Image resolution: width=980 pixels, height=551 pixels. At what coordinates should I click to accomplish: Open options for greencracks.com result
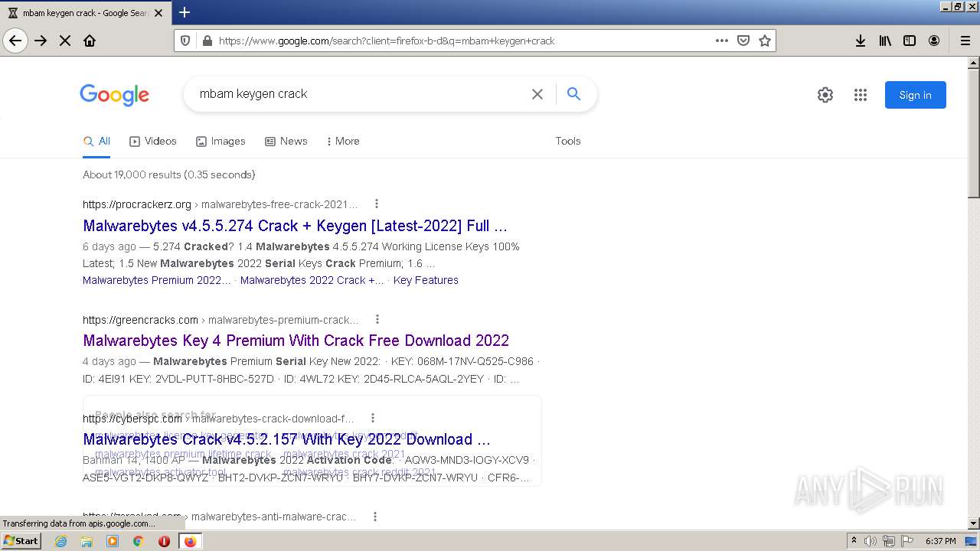(377, 319)
